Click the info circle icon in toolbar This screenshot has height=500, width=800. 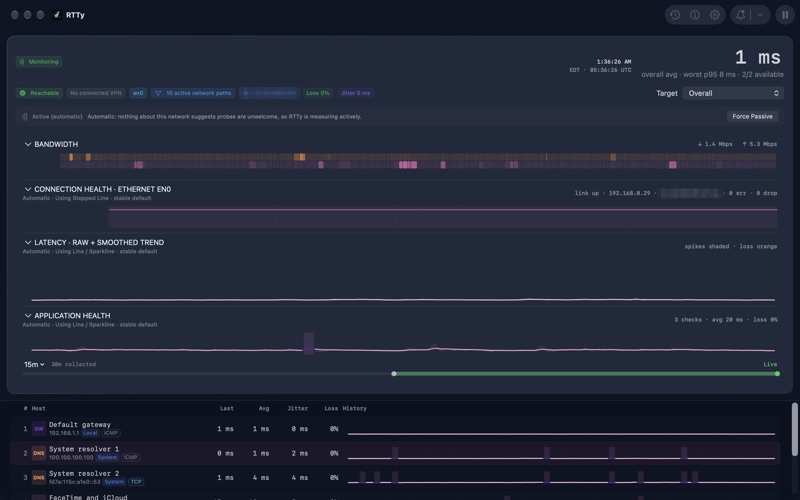pos(695,15)
